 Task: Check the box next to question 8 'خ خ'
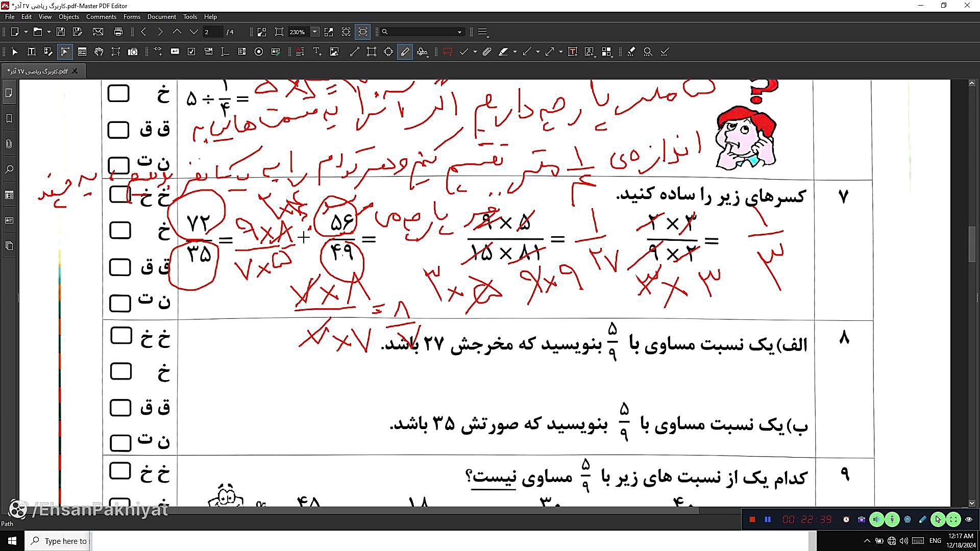point(121,336)
